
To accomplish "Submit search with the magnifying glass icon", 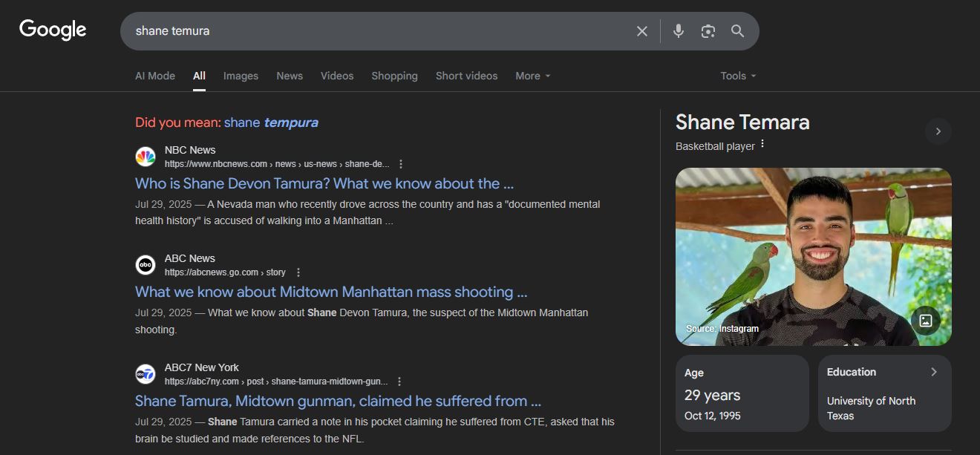I will pos(737,31).
